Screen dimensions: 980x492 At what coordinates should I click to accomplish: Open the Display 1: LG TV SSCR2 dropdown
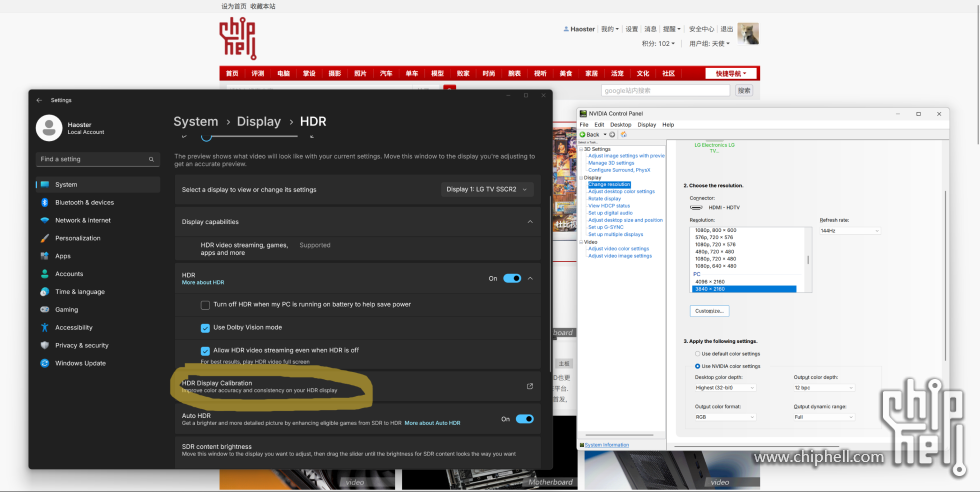tap(487, 189)
